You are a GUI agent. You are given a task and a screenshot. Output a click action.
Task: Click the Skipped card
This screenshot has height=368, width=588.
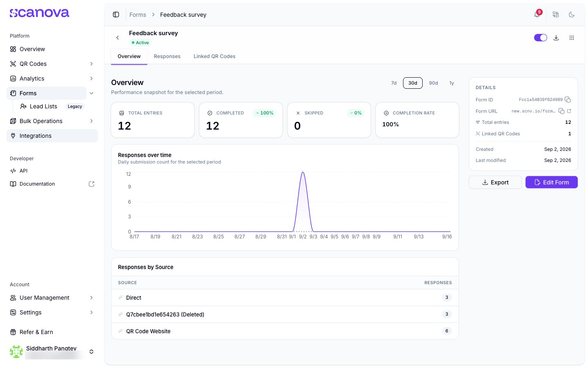point(329,120)
